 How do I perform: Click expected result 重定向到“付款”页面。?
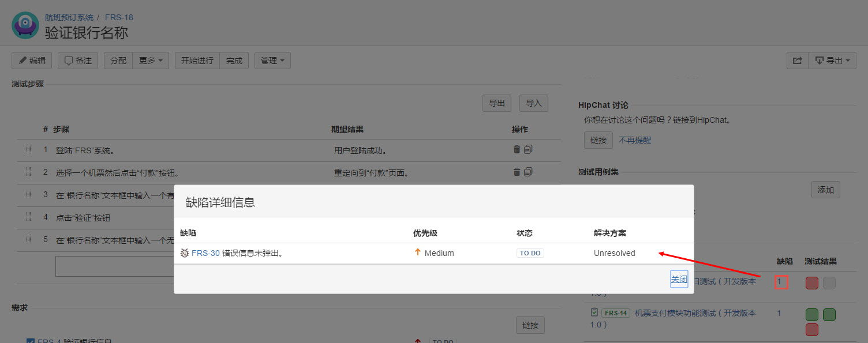[x=371, y=173]
